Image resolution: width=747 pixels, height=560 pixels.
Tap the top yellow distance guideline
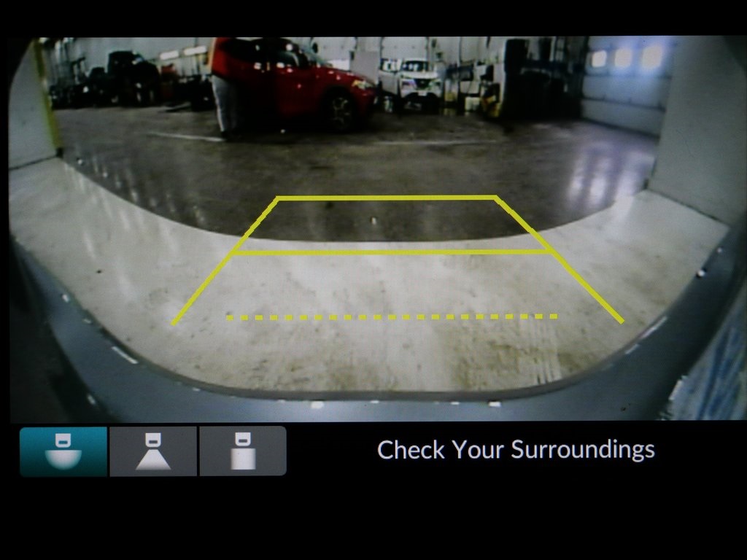(387, 198)
